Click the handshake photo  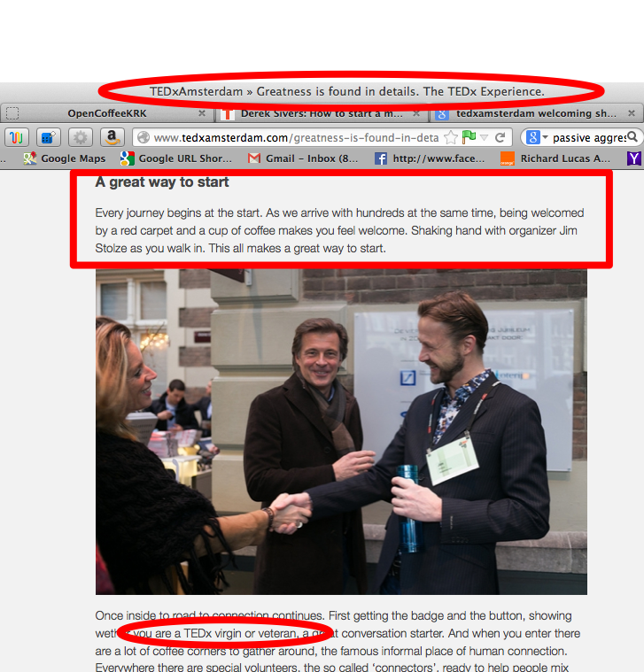pyautogui.click(x=341, y=431)
